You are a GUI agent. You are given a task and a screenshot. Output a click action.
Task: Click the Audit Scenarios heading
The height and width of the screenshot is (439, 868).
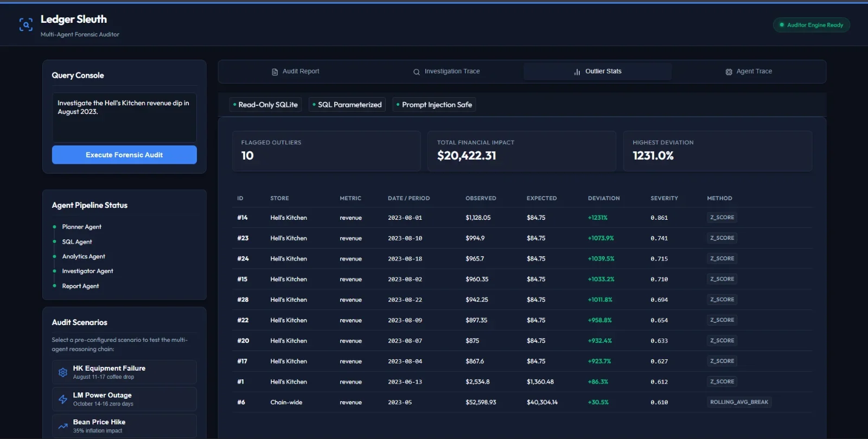click(79, 322)
